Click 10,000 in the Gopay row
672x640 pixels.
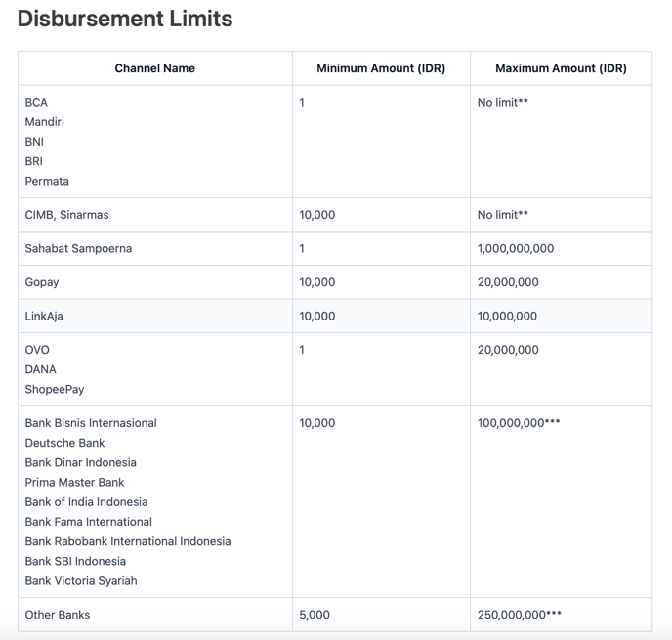tap(317, 283)
